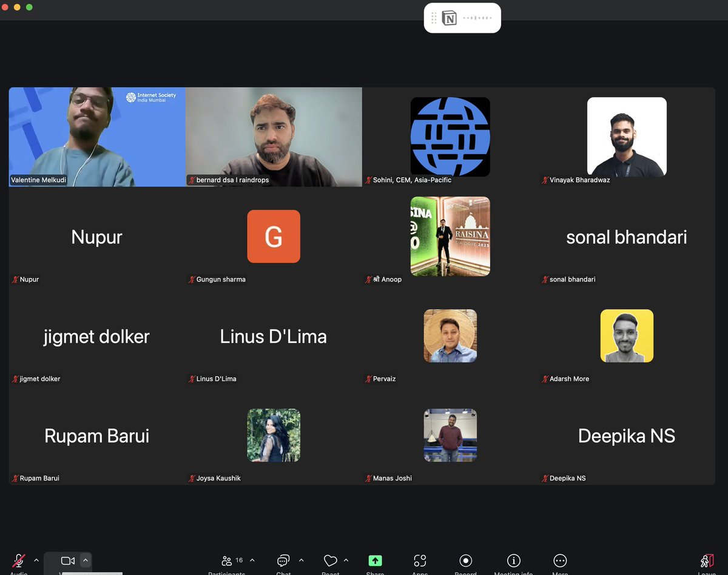Select the large sonal bhandari name tile

tap(627, 236)
